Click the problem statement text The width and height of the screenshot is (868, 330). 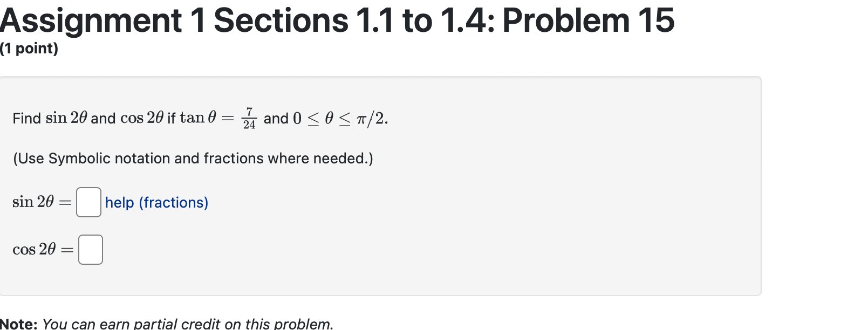coord(200,118)
